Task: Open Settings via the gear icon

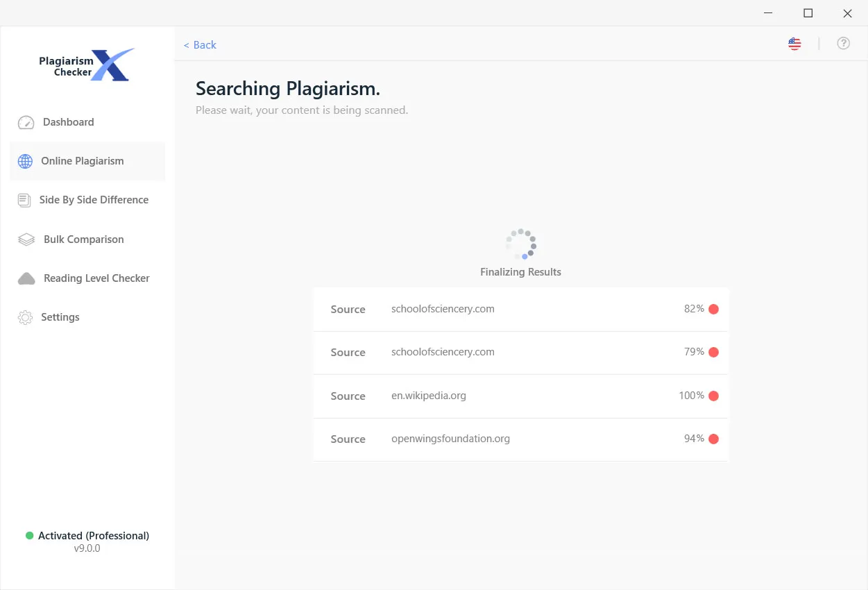Action: tap(26, 317)
